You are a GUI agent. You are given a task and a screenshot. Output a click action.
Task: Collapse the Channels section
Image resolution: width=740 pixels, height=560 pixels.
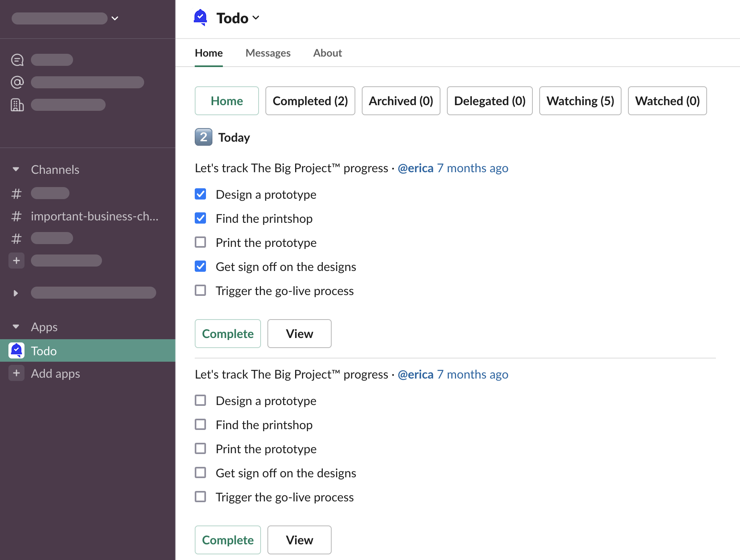16,169
